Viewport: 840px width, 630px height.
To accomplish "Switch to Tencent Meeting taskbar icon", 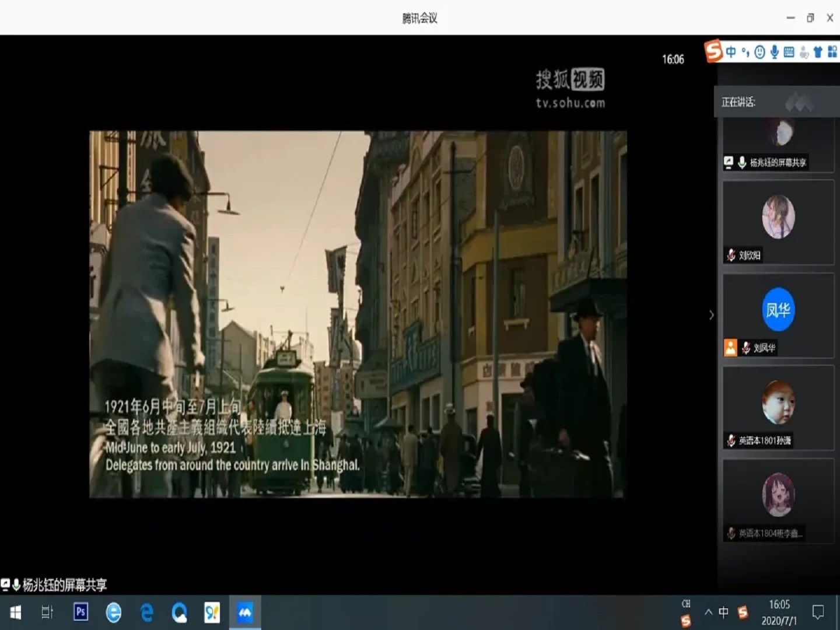I will tap(245, 612).
